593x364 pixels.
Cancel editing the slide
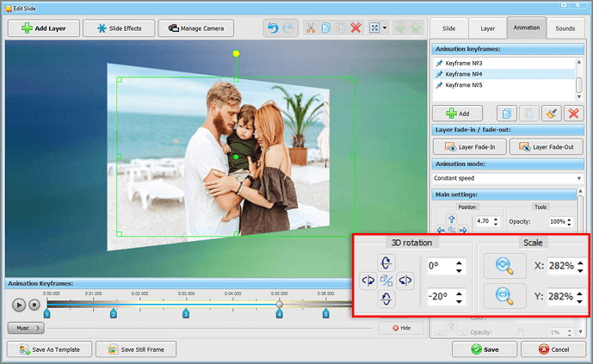point(553,349)
